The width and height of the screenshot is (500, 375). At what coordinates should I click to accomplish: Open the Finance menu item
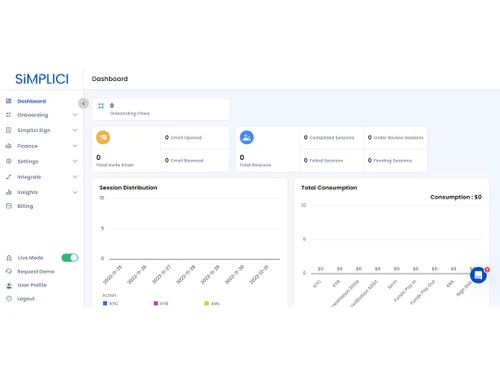(x=27, y=146)
